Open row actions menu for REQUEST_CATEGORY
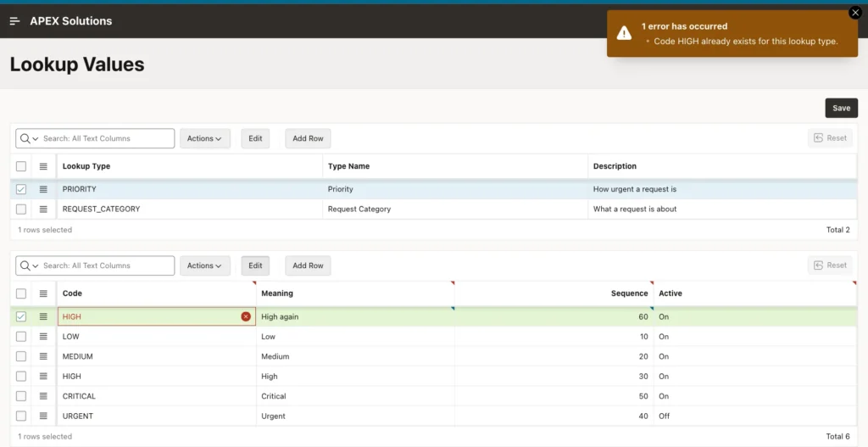 point(43,210)
